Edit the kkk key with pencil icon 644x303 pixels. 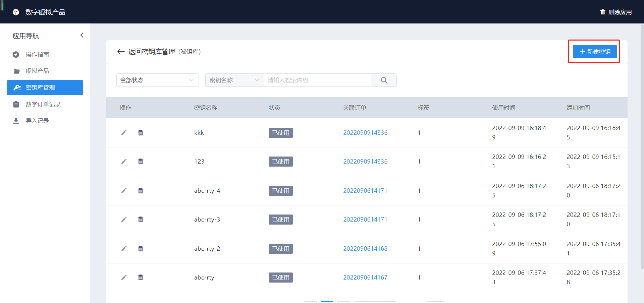124,133
